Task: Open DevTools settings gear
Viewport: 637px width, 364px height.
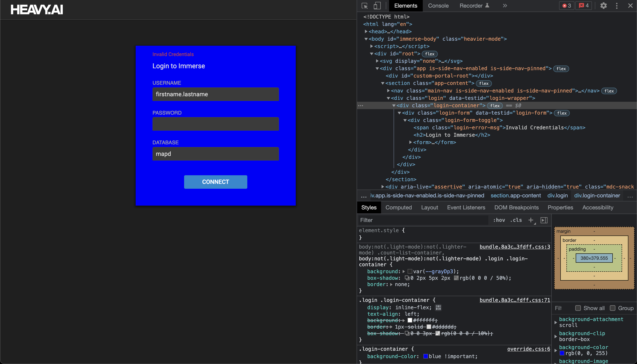Action: 604,5
